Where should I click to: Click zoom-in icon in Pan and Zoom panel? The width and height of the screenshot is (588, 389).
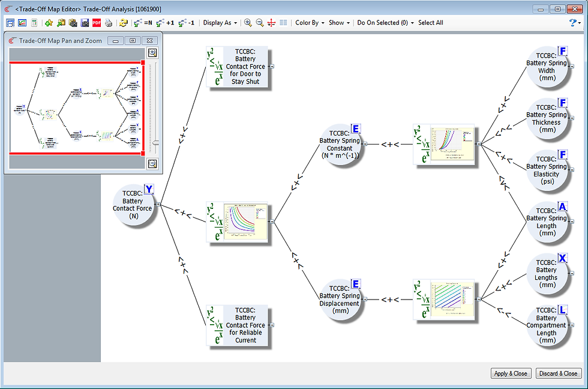click(x=152, y=52)
